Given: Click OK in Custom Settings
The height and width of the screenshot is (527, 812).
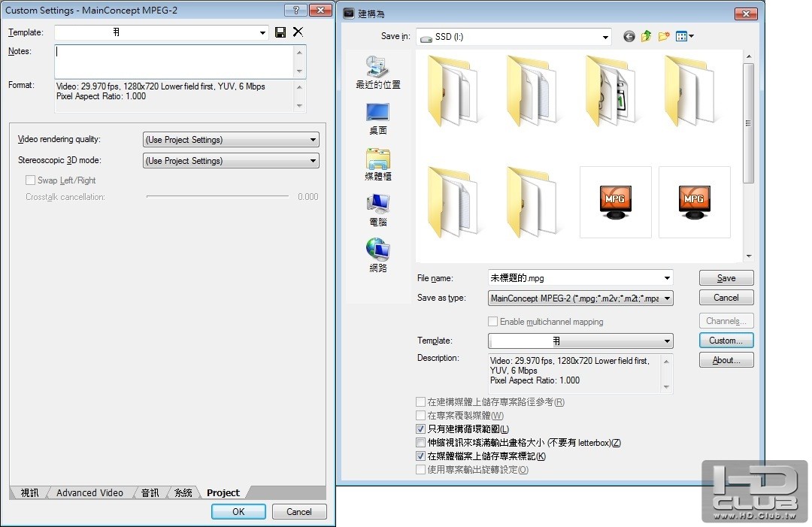Looking at the screenshot, I should [238, 511].
